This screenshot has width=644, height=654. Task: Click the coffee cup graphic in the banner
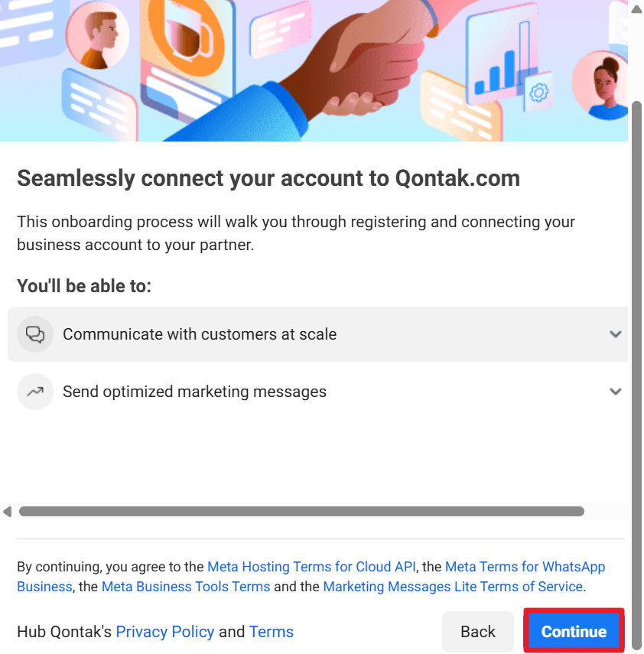tap(188, 37)
